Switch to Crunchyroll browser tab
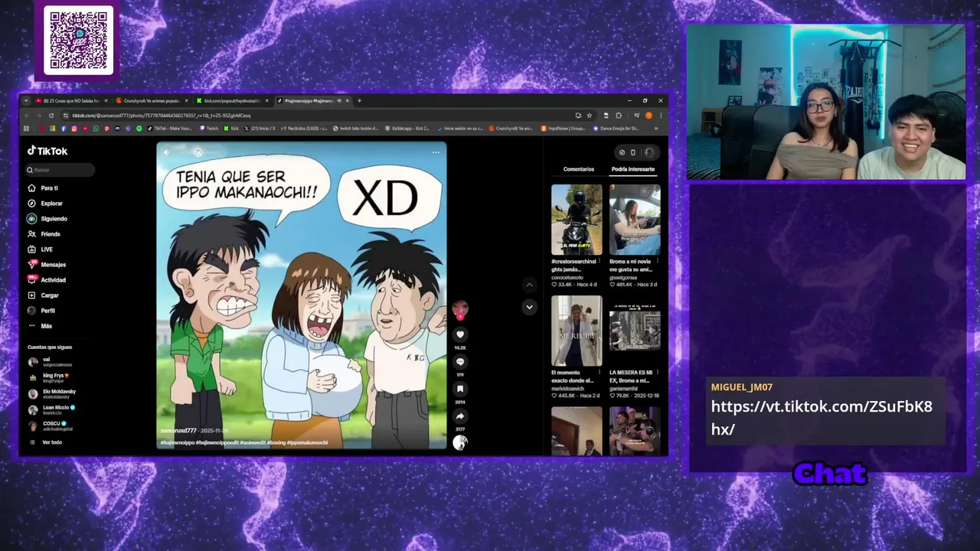 [x=151, y=100]
